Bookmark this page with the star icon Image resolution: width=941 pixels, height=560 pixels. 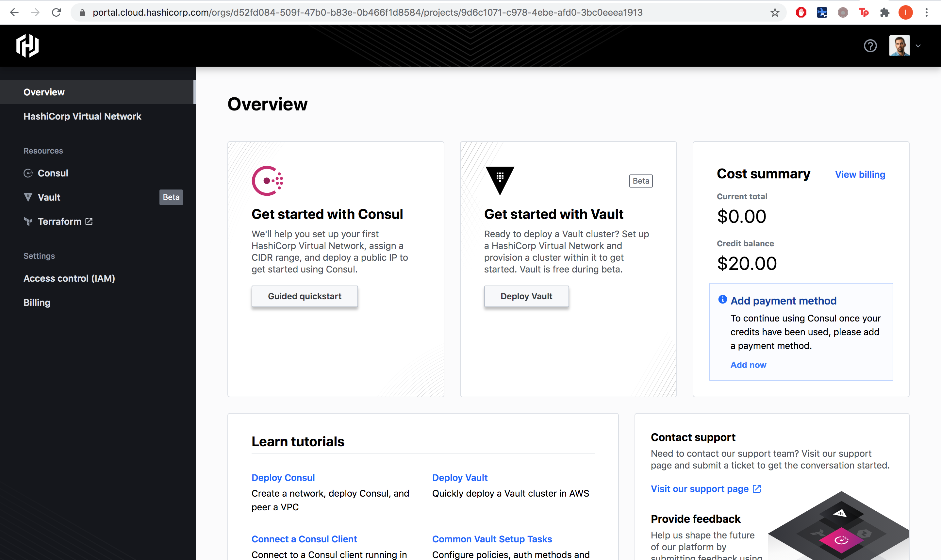775,12
